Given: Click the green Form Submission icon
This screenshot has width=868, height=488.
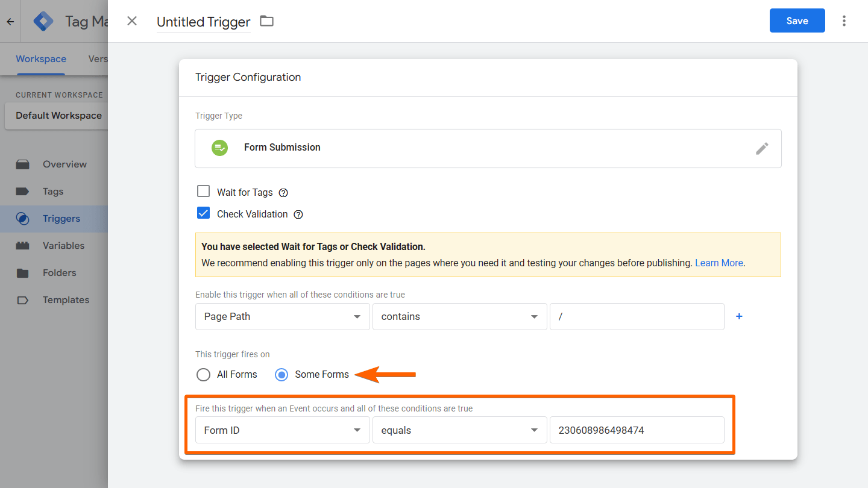Looking at the screenshot, I should click(x=219, y=148).
